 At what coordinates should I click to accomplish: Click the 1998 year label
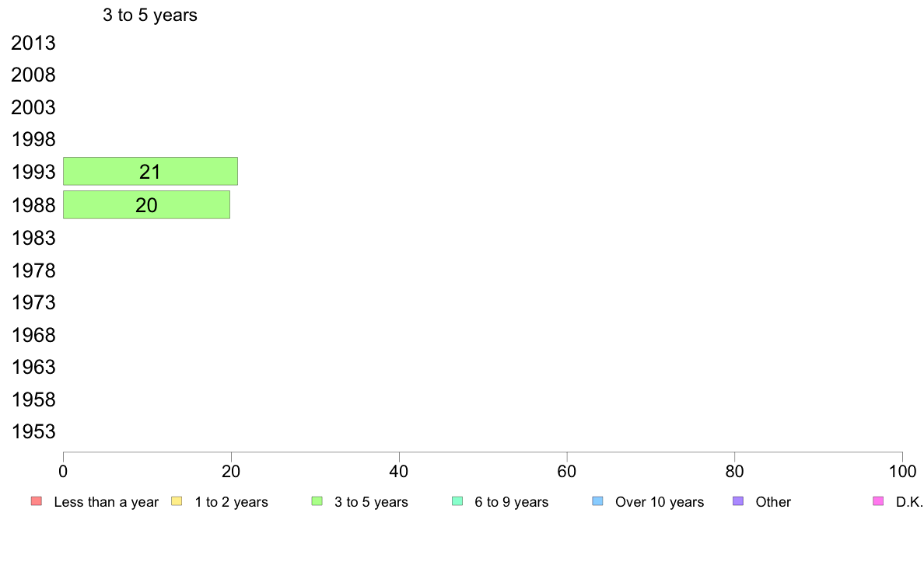[33, 140]
